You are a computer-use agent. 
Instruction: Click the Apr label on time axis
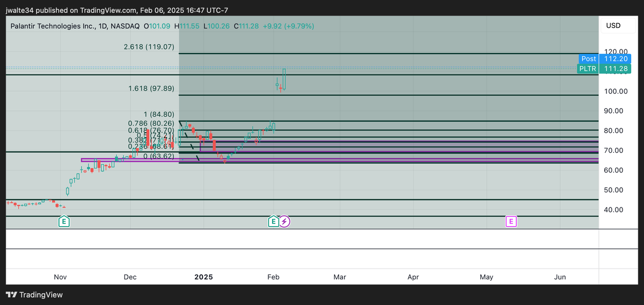tap(413, 277)
